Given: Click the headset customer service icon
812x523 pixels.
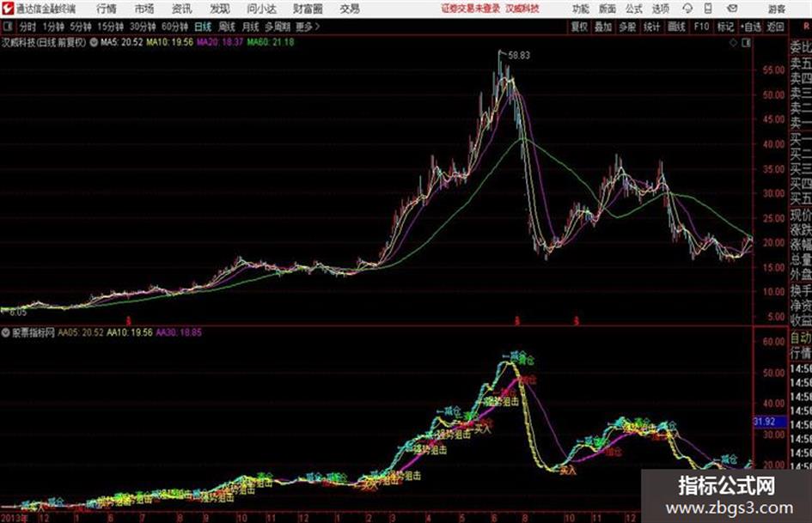Looking at the screenshot, I should (x=687, y=9).
